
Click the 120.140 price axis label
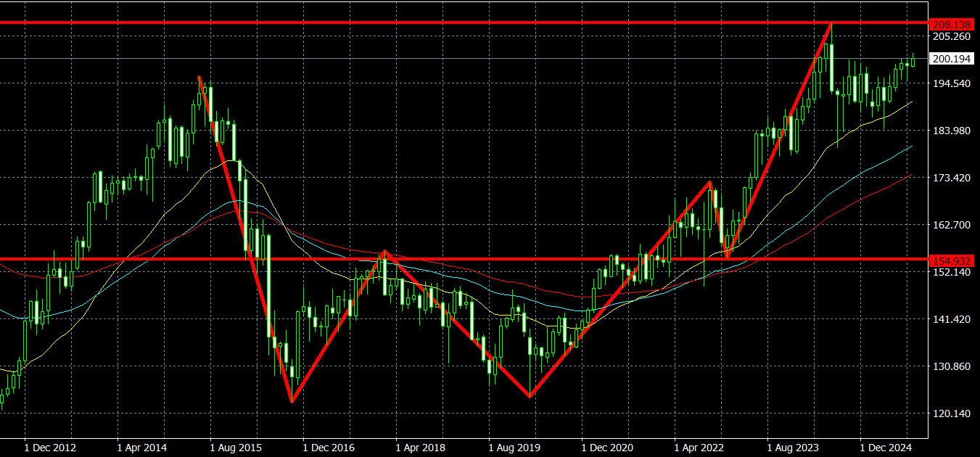pyautogui.click(x=950, y=413)
